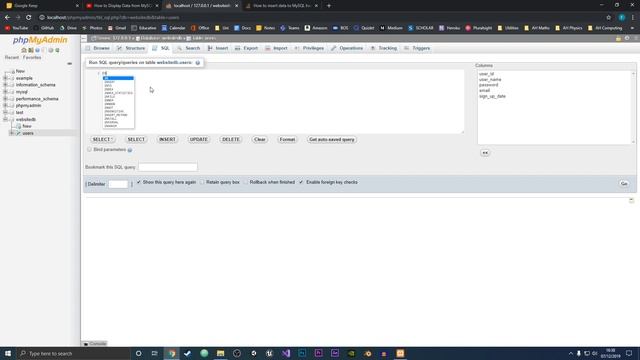This screenshot has width=640, height=360.
Task: Click the insert column (<<) button
Action: tap(485, 153)
